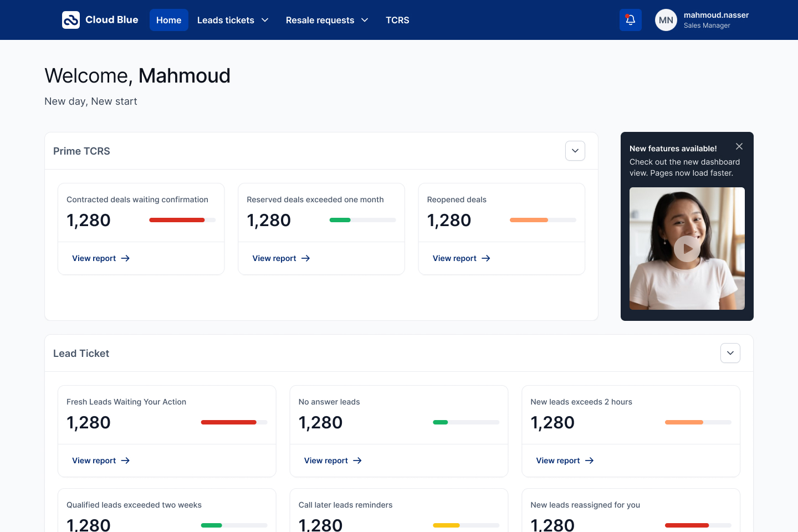Click arrow icon beside Fresh Leads View report
The width and height of the screenshot is (798, 532).
(x=125, y=461)
